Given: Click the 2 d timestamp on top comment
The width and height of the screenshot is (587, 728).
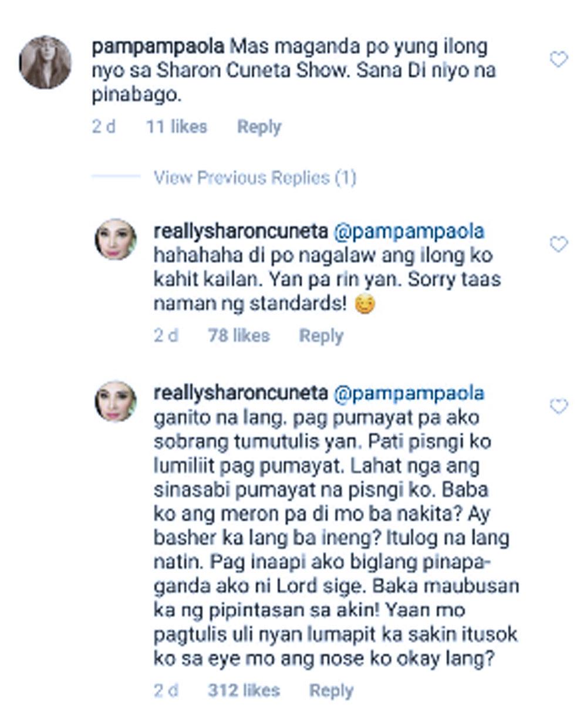Looking at the screenshot, I should (x=103, y=127).
